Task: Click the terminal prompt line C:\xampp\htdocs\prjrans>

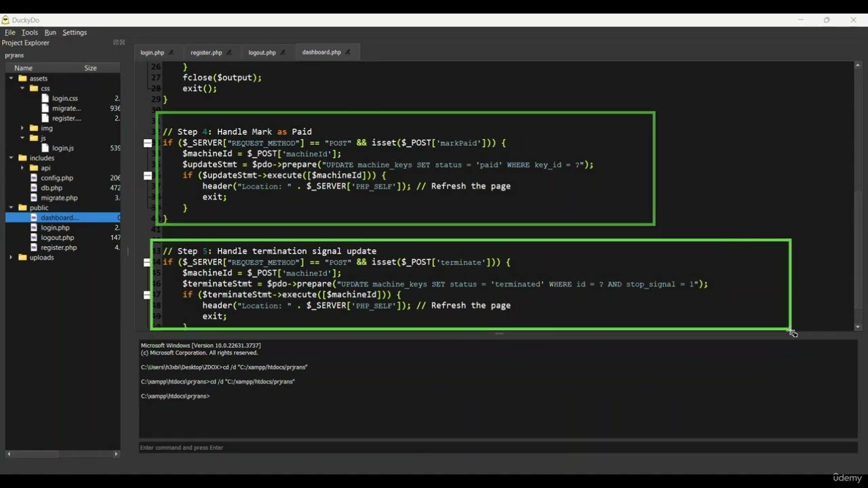Action: pos(175,396)
